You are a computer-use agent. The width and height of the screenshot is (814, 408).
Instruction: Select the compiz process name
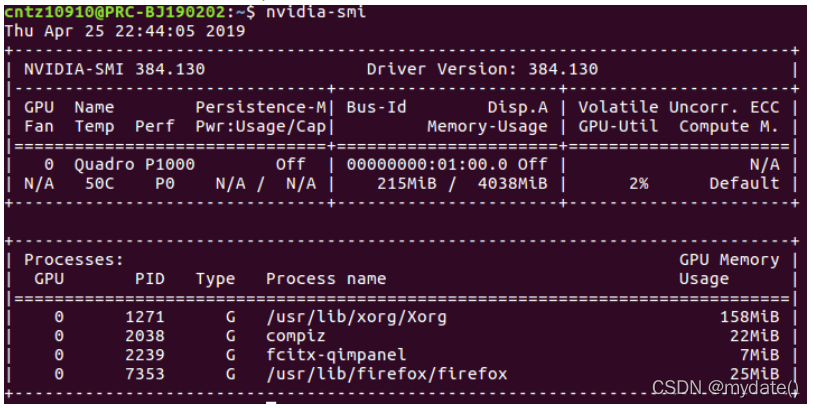pos(295,336)
